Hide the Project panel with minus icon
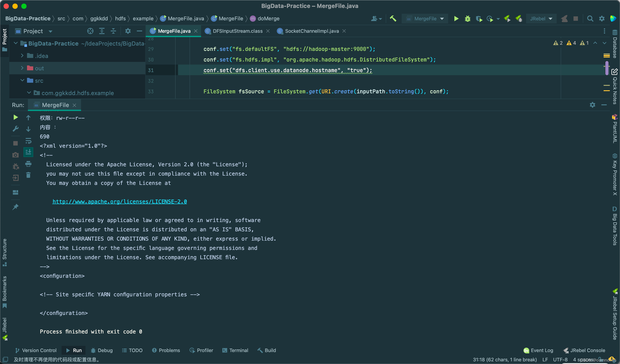Image resolution: width=620 pixels, height=364 pixels. (x=139, y=31)
